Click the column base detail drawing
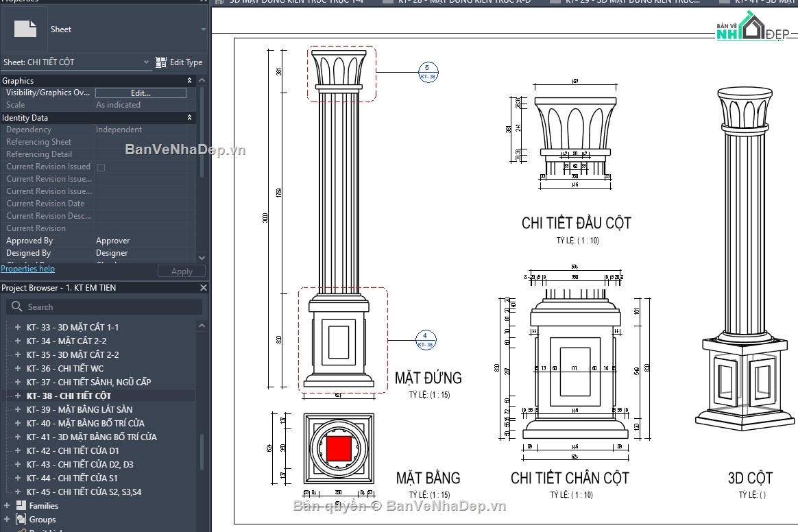The image size is (798, 532). [575, 363]
